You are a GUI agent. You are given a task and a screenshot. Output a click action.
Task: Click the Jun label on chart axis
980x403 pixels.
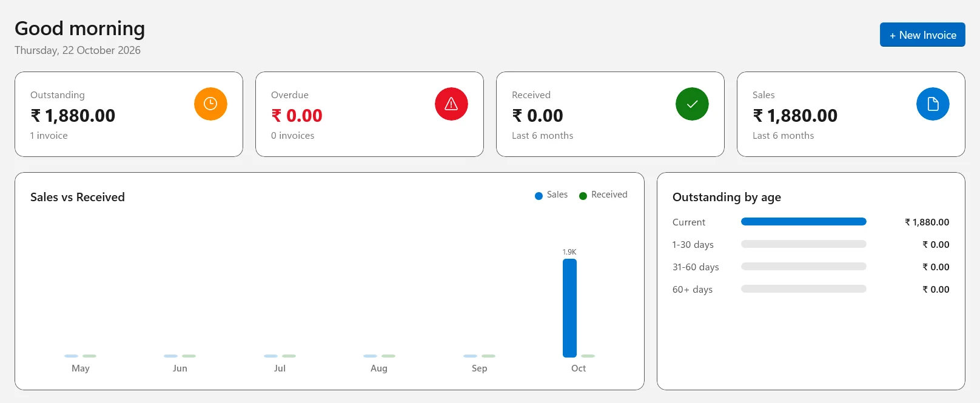[180, 368]
